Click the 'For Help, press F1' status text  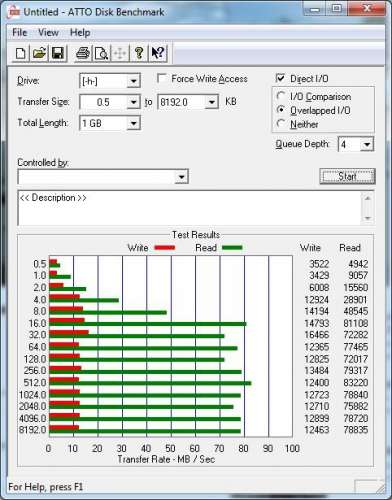tap(45, 487)
